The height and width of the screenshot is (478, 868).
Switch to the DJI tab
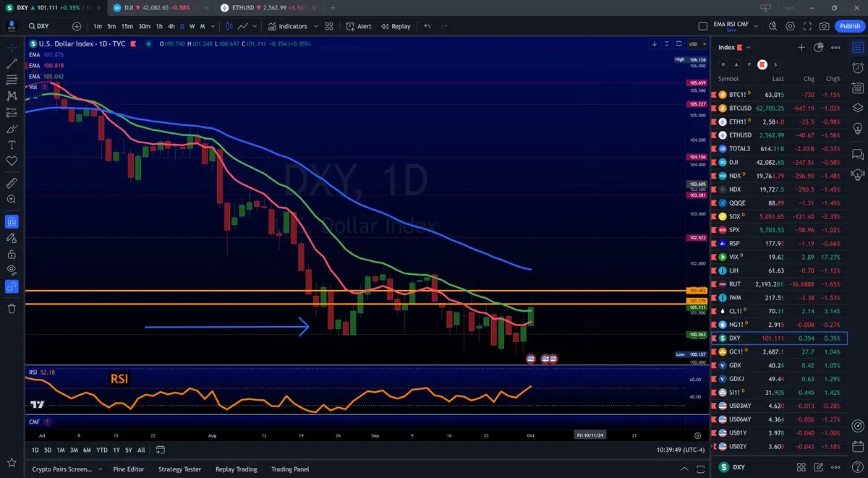tap(159, 7)
